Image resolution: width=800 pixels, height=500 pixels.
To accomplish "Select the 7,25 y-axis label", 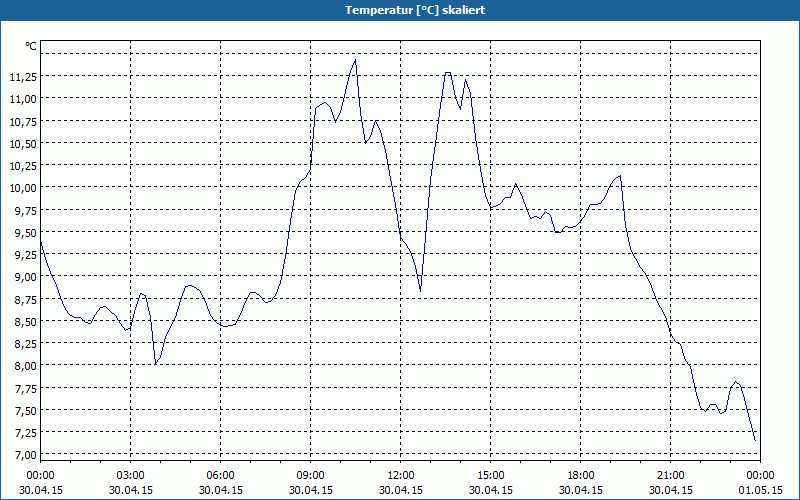I will 26,433.
